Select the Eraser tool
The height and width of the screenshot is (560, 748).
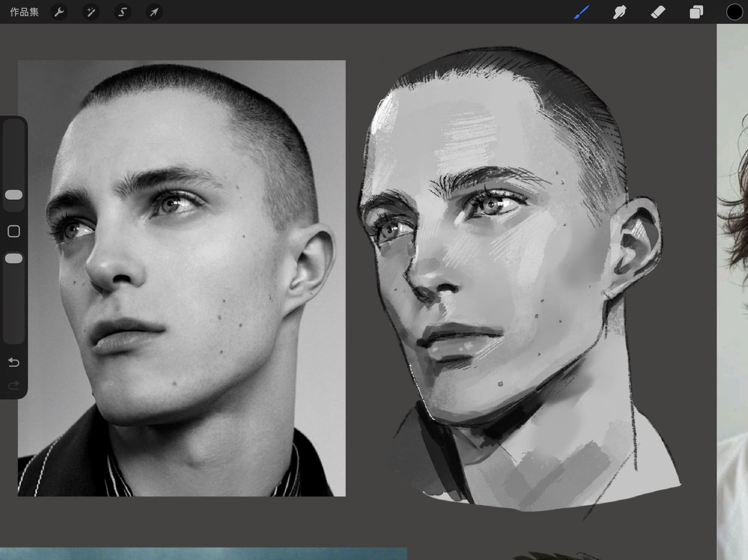(658, 12)
